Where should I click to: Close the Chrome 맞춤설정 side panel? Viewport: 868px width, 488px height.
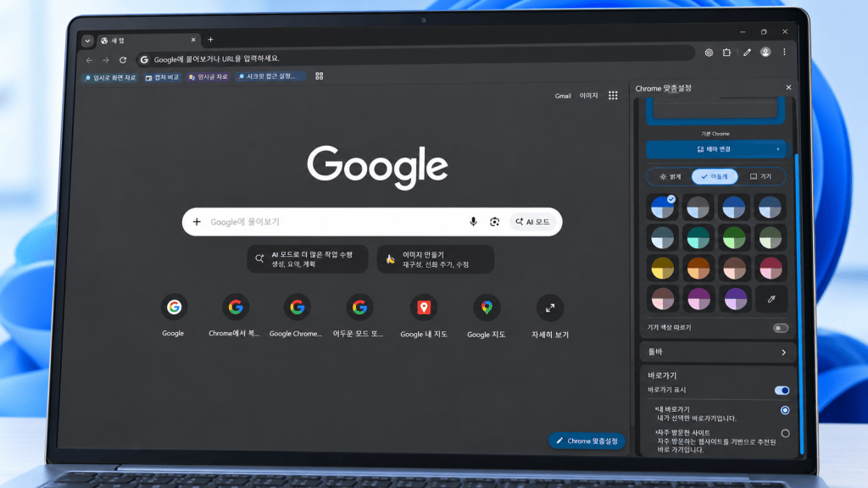tap(788, 87)
